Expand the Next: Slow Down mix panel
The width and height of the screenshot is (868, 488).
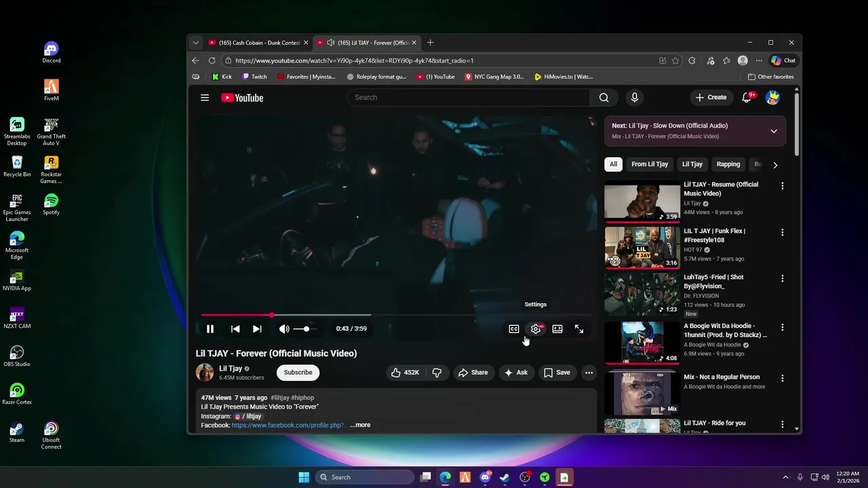(x=774, y=131)
